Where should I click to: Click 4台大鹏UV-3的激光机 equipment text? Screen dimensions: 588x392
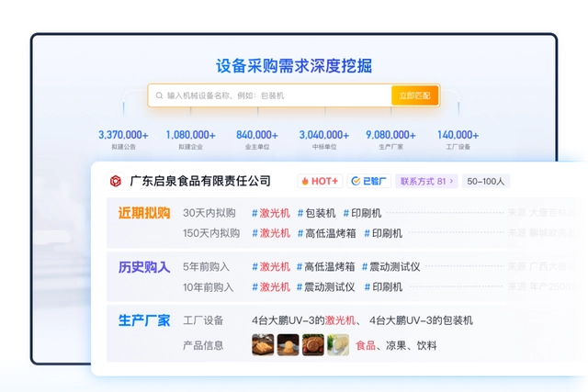coord(303,320)
